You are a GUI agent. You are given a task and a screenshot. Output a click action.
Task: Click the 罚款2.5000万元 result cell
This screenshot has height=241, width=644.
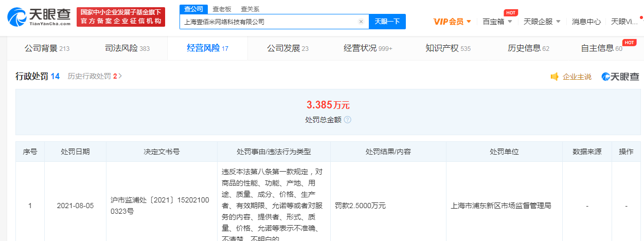pyautogui.click(x=360, y=206)
